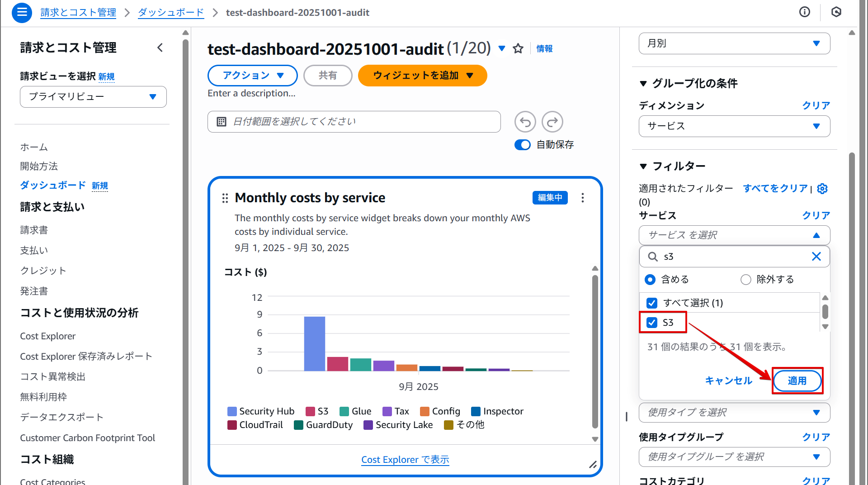The image size is (868, 485).
Task: Click the undo arrow above the widget
Action: tap(524, 121)
